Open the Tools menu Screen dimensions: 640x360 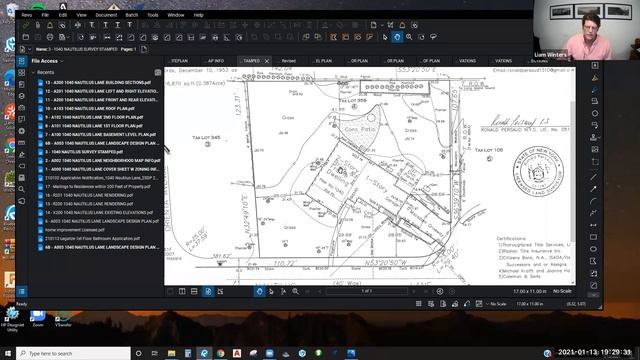click(153, 15)
